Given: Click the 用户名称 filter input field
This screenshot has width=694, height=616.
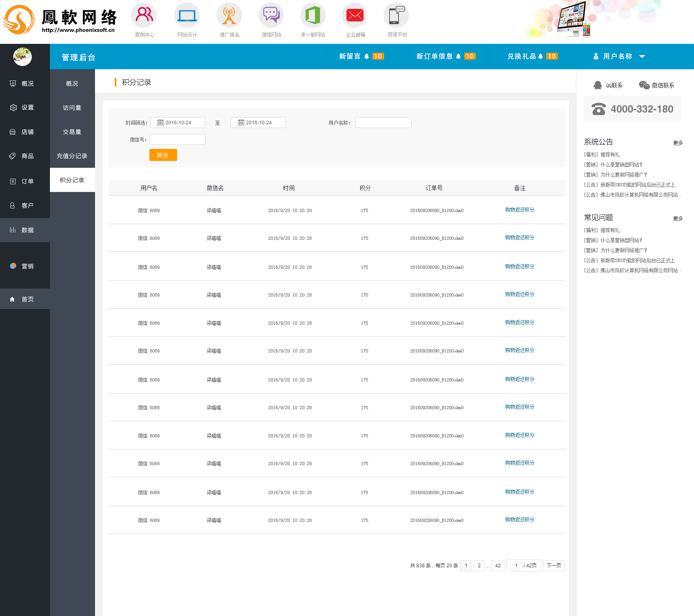Looking at the screenshot, I should [x=383, y=123].
